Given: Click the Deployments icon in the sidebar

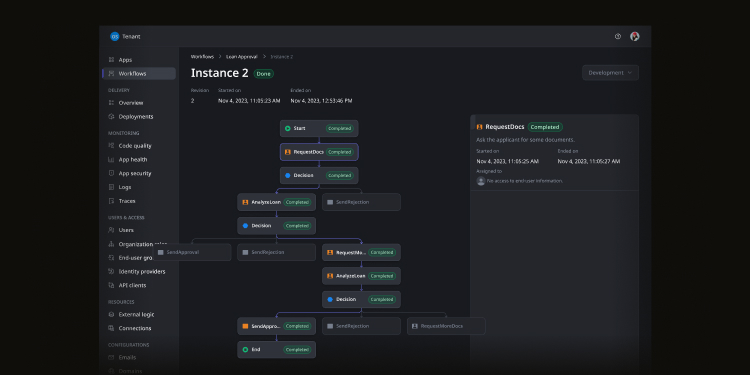Looking at the screenshot, I should (111, 117).
